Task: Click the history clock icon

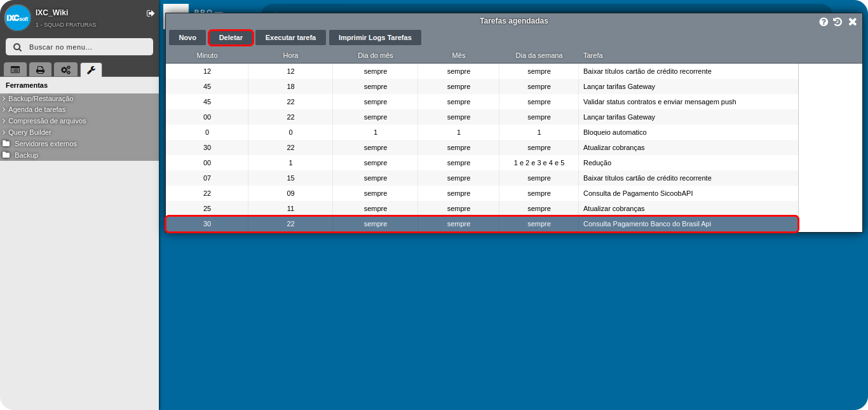Action: point(837,22)
